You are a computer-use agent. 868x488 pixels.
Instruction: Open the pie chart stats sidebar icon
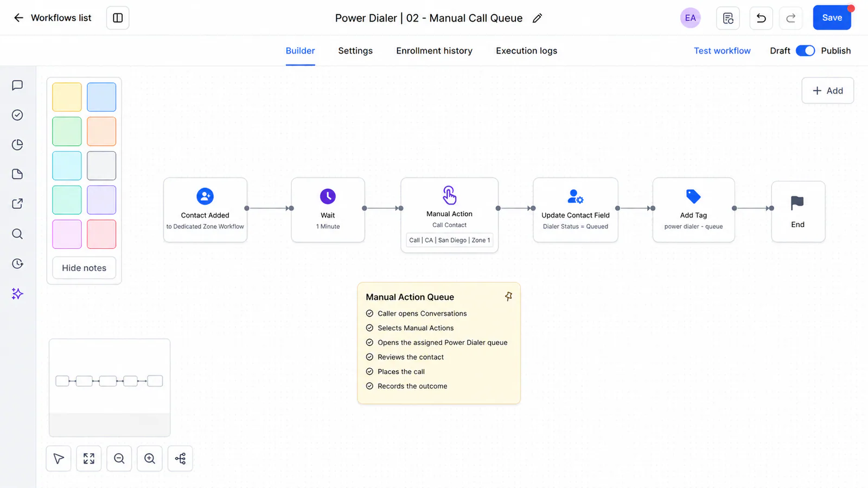[17, 145]
